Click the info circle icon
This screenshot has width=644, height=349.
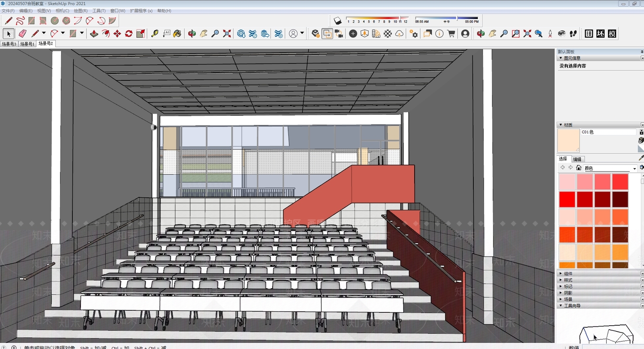point(440,34)
